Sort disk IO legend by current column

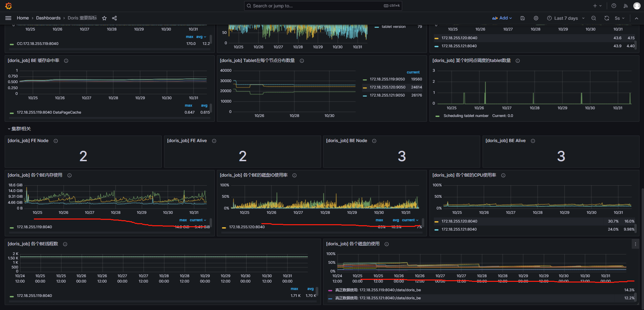click(410, 220)
